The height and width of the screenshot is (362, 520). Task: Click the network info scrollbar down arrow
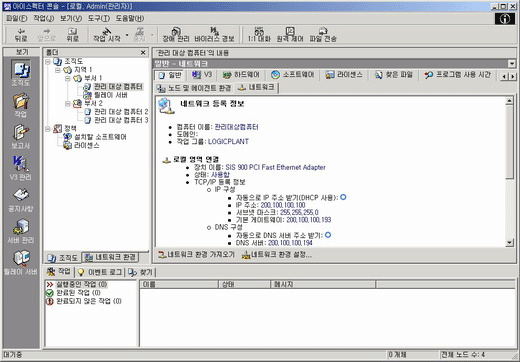coord(509,243)
